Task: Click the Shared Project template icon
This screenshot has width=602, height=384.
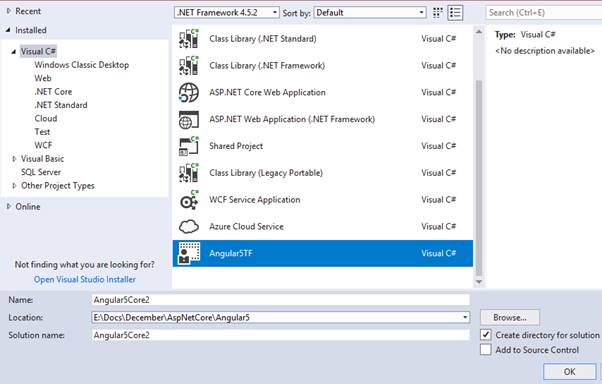Action: [189, 146]
